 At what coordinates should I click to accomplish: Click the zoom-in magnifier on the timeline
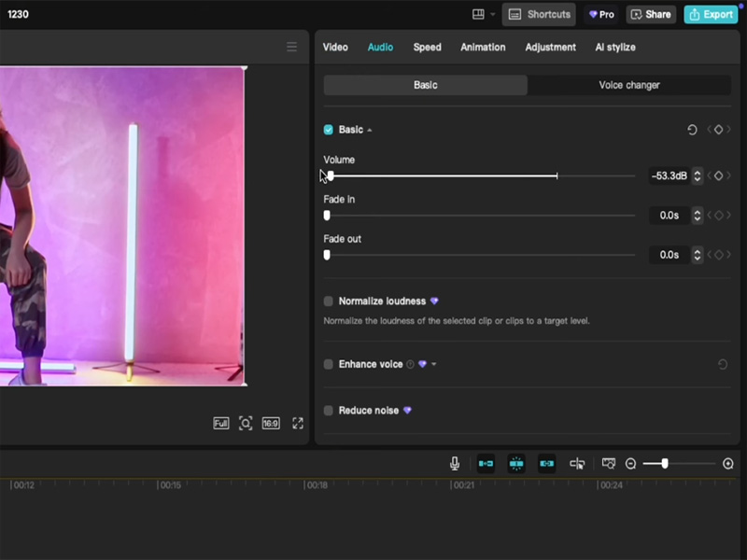pyautogui.click(x=727, y=463)
